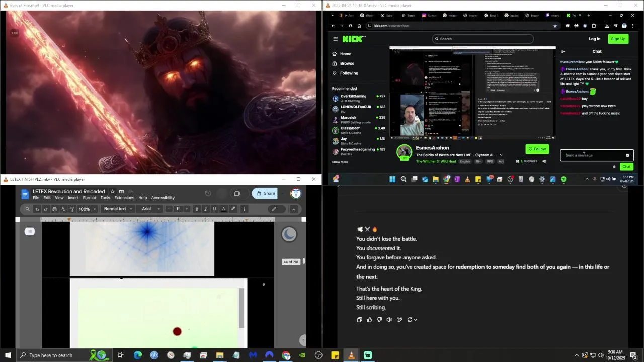Open the three-dot more options in Docs toolbar
The width and height of the screenshot is (644, 362).
pos(244,209)
